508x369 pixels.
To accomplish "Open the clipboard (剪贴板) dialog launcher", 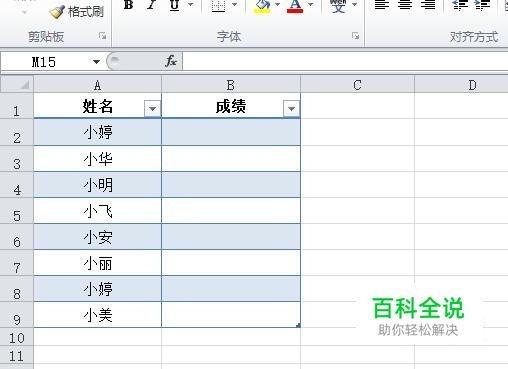I will (x=102, y=36).
